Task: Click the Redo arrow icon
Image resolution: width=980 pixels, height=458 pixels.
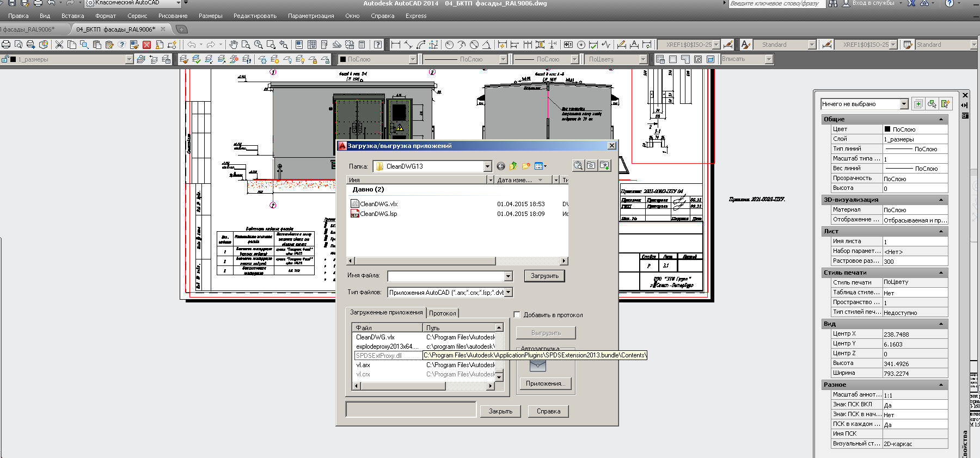Action: tap(211, 45)
